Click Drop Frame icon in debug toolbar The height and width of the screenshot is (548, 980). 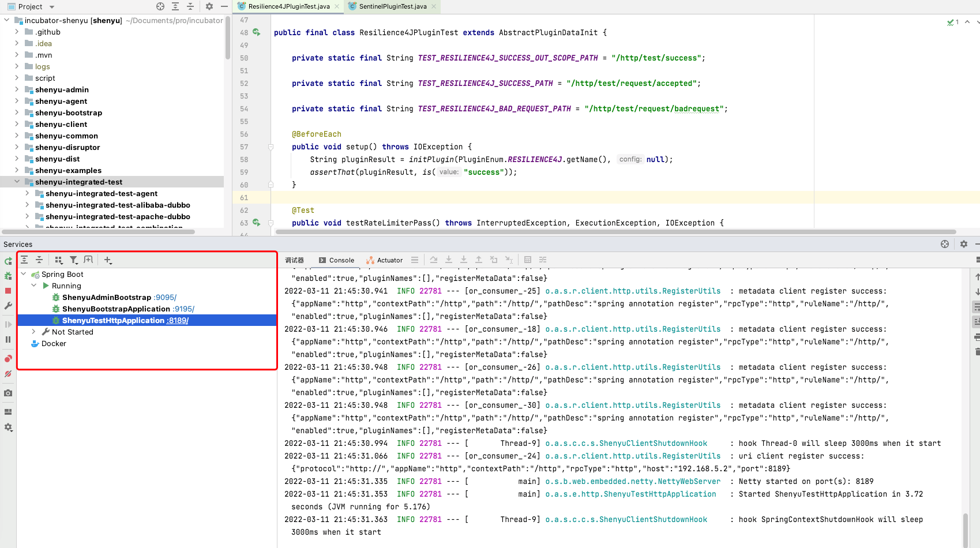(494, 260)
